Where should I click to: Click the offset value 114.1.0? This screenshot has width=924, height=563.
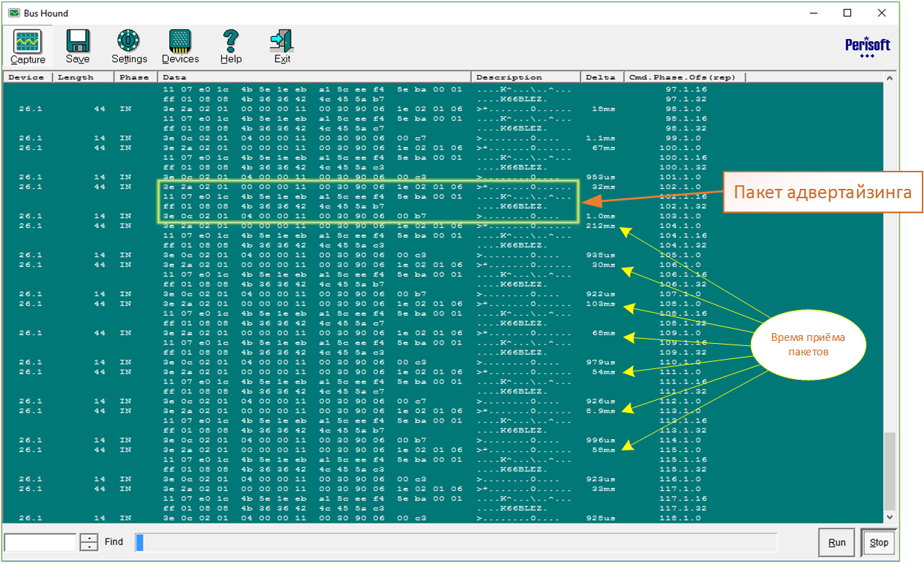point(680,440)
